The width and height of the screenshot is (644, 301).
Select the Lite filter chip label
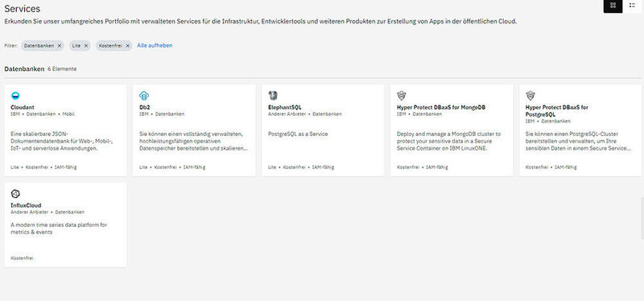click(x=76, y=46)
